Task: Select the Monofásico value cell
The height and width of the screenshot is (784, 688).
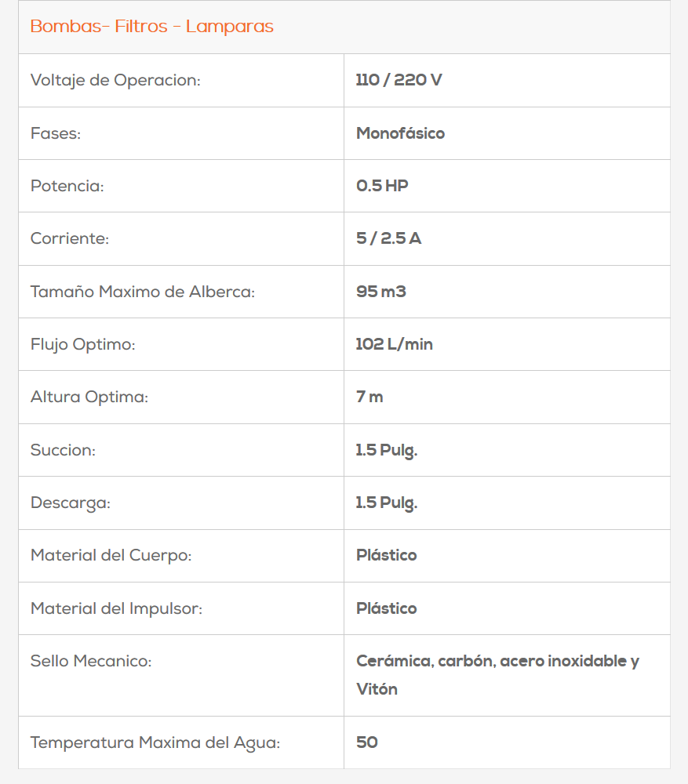Action: tap(400, 133)
